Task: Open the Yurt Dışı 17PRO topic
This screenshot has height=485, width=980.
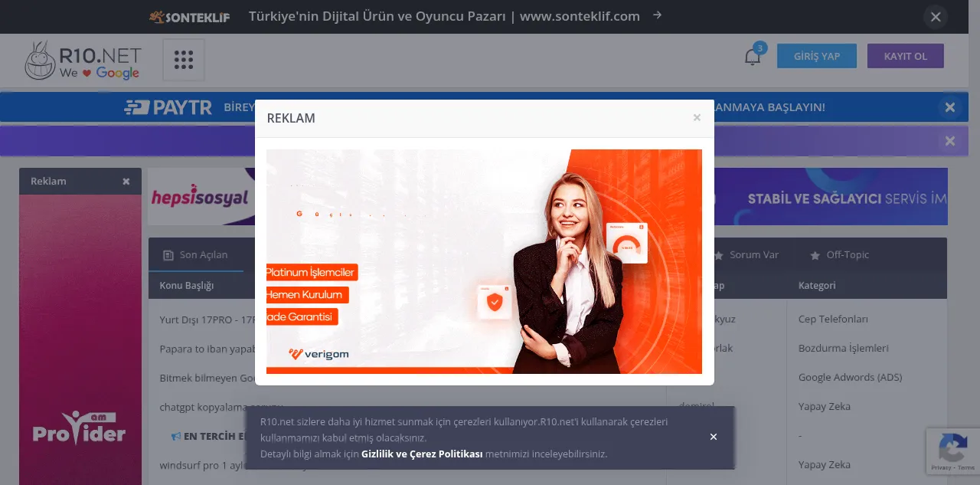Action: tap(207, 319)
